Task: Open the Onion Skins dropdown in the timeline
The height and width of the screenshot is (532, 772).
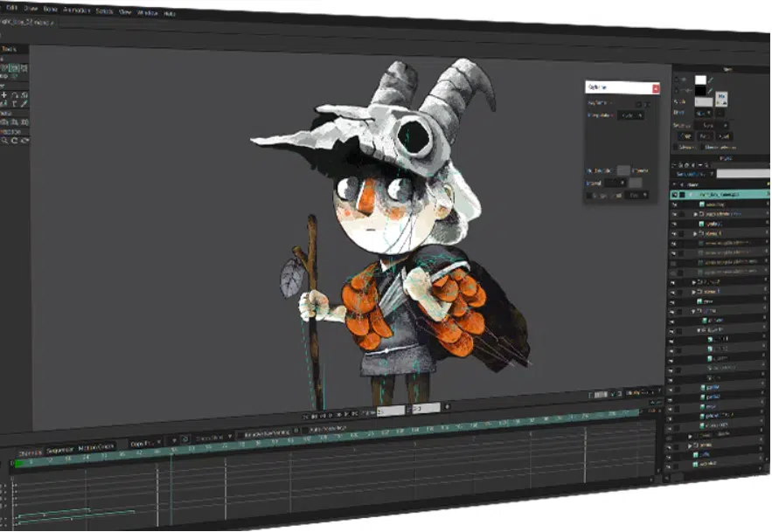Action: click(212, 438)
